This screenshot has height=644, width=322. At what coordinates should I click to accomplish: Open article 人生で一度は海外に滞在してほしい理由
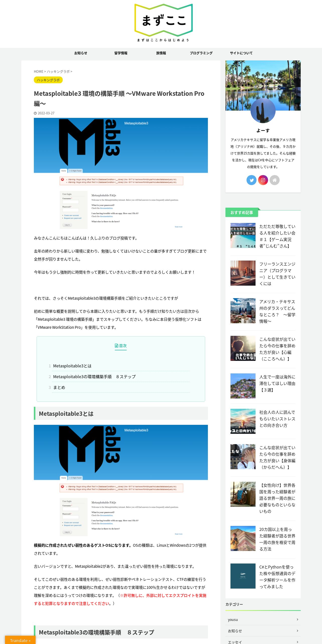[x=277, y=383]
